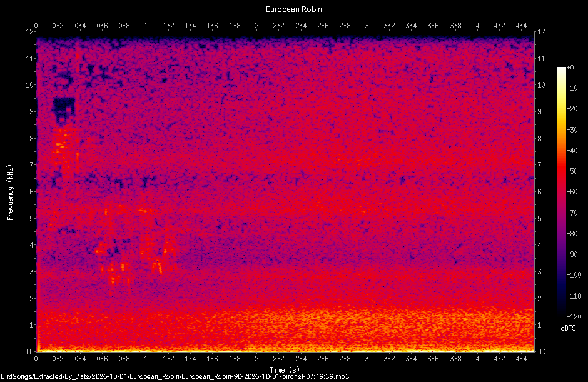
Task: Click the "European Robin" chart title
Action: 293,9
